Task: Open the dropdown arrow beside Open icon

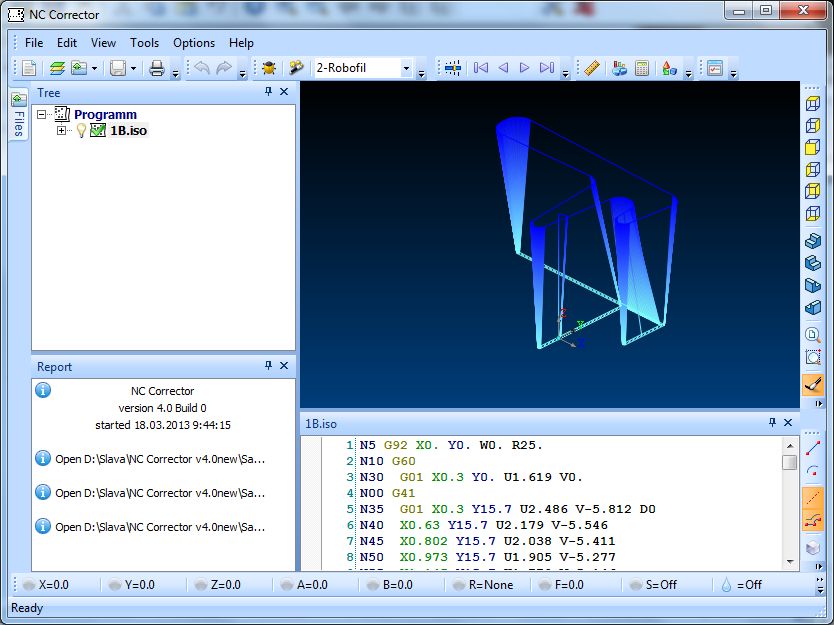Action: pyautogui.click(x=95, y=68)
